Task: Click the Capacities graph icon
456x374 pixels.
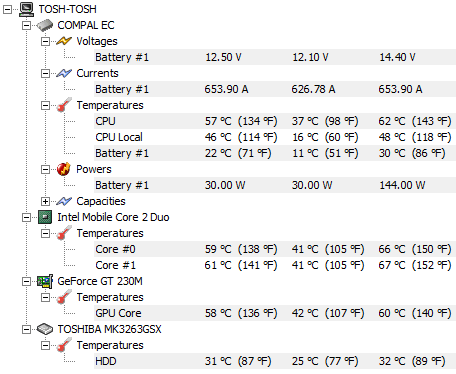Action: pyautogui.click(x=64, y=201)
